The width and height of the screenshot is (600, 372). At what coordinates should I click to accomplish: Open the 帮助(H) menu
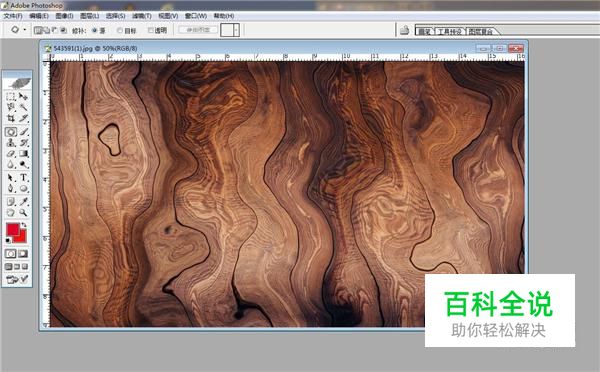click(x=224, y=16)
